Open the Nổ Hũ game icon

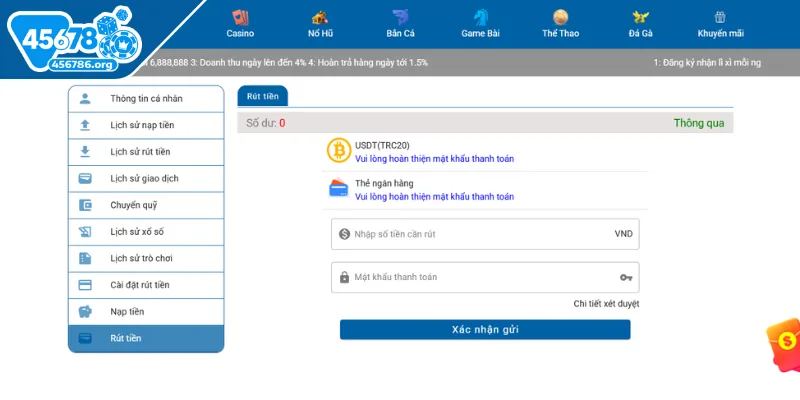[320, 17]
